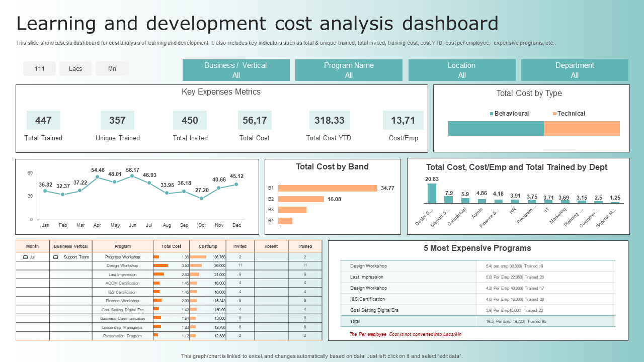The width and height of the screenshot is (644, 362).
Task: Click 'Finance Workshop' program cell
Action: 123,301
